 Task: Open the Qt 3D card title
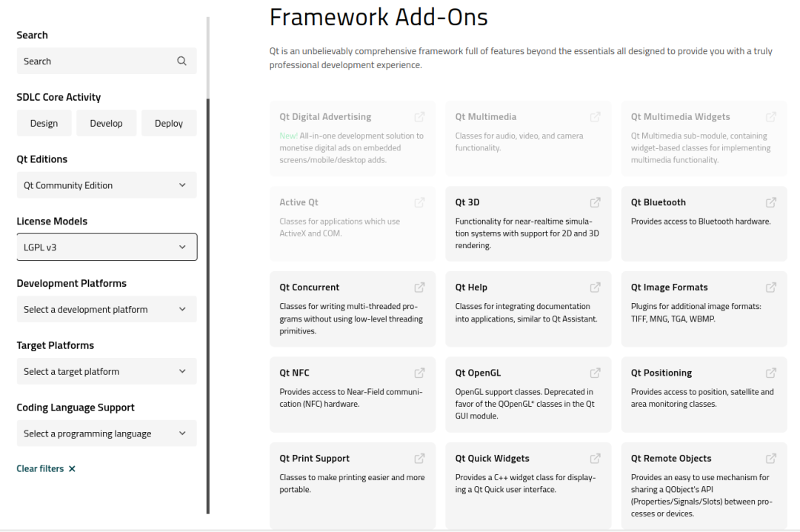point(467,202)
